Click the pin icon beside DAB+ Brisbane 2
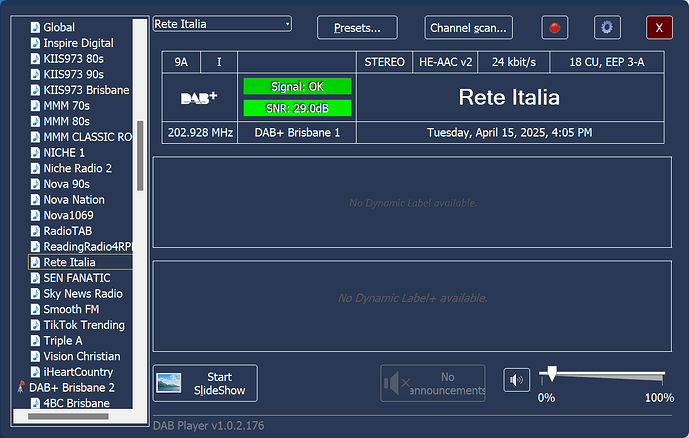This screenshot has height=438, width=689. coord(21,387)
